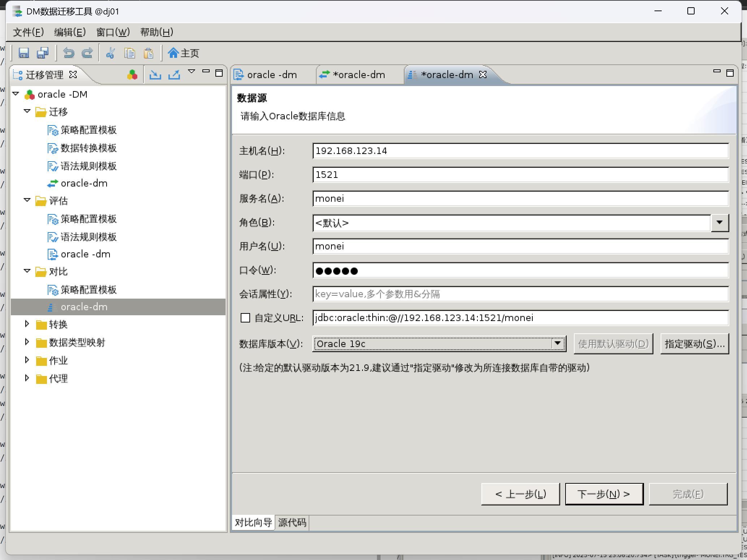Click the 指定驱动(S)... button
747x560 pixels.
click(x=694, y=344)
